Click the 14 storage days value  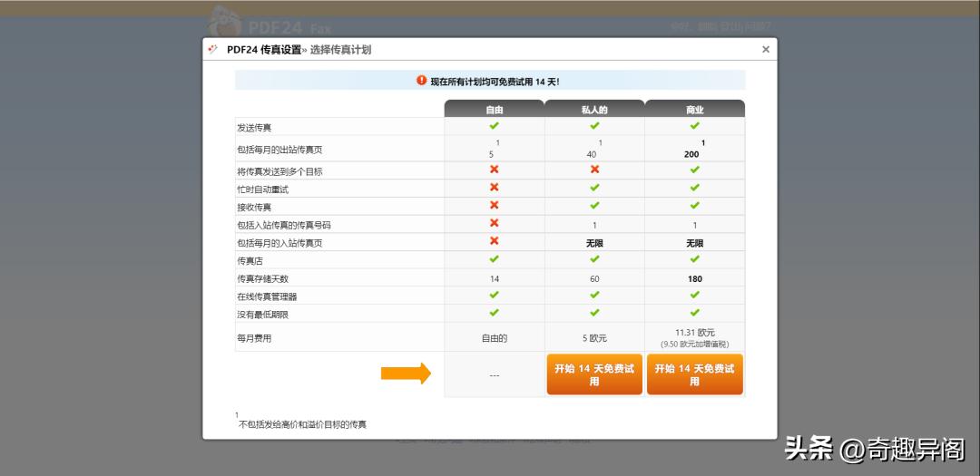[495, 278]
